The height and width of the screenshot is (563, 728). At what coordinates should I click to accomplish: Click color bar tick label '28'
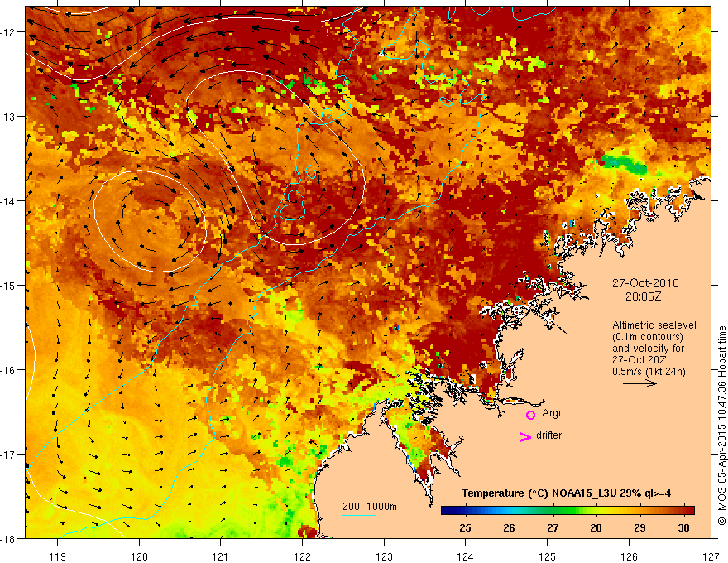pos(596,527)
